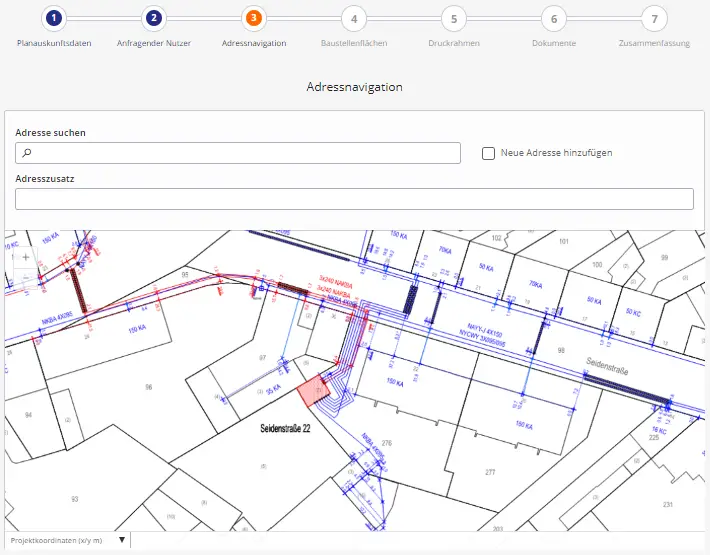Image resolution: width=710 pixels, height=555 pixels.
Task: Click the red highlighted parcel on map
Action: (x=312, y=391)
